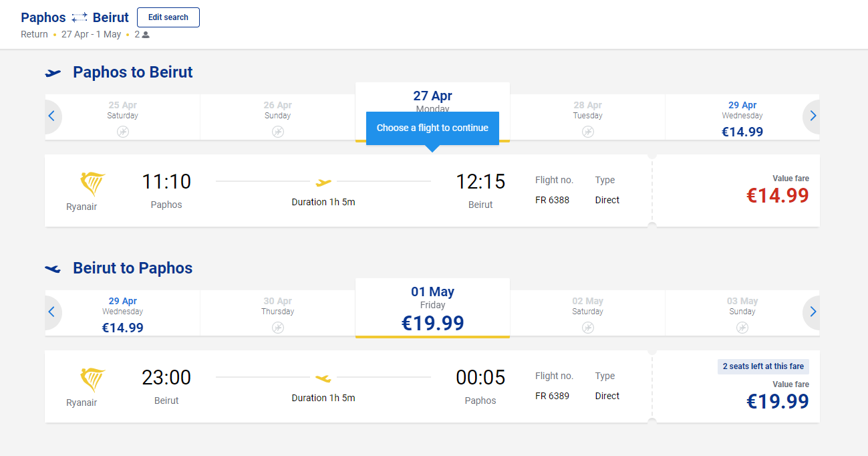The width and height of the screenshot is (868, 456).
Task: Show later return dates with the right chevron
Action: pyautogui.click(x=813, y=312)
